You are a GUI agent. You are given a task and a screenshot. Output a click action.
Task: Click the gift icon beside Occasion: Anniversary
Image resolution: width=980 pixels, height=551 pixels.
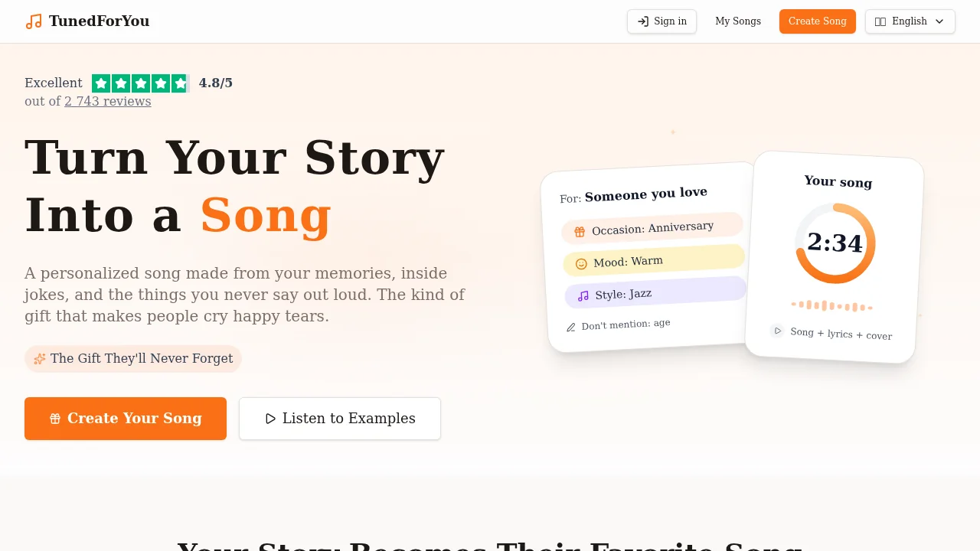click(579, 230)
